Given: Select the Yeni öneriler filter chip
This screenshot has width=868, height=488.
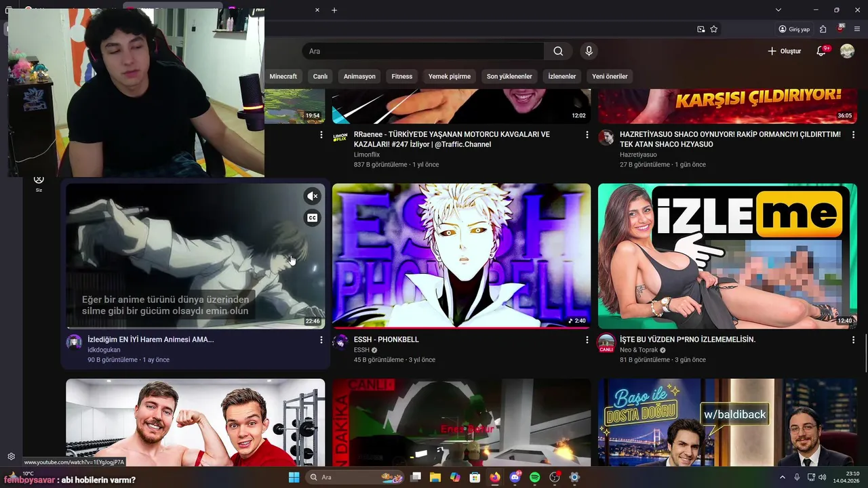Looking at the screenshot, I should click(x=610, y=77).
